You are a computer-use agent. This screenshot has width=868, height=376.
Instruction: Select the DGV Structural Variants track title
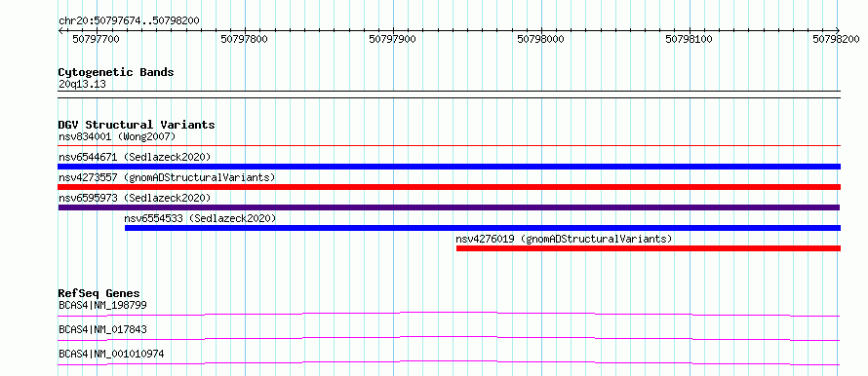tap(137, 125)
